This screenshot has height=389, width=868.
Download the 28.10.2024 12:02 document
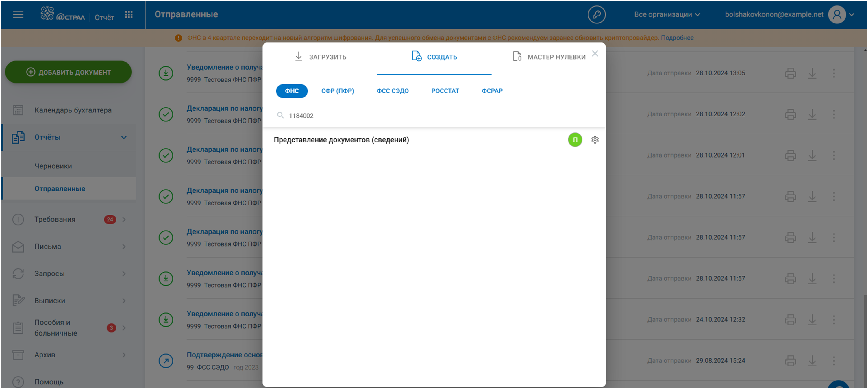[x=812, y=114]
